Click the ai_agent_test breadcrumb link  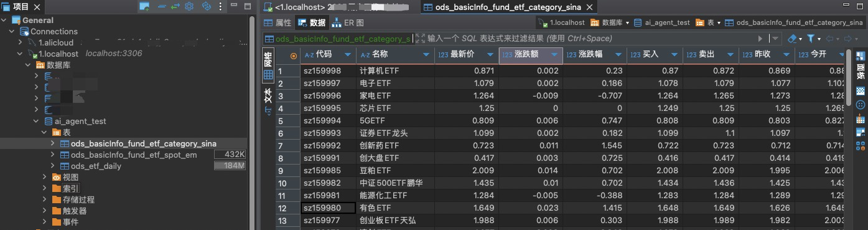click(662, 22)
